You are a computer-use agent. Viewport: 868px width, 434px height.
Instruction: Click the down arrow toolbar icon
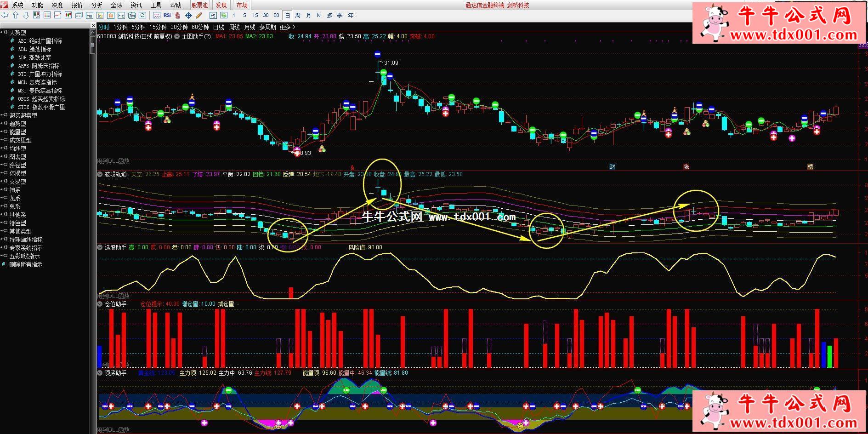pos(26,15)
